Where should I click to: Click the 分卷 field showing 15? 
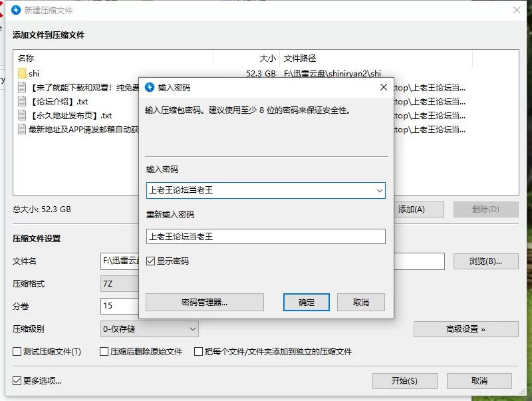click(x=120, y=306)
